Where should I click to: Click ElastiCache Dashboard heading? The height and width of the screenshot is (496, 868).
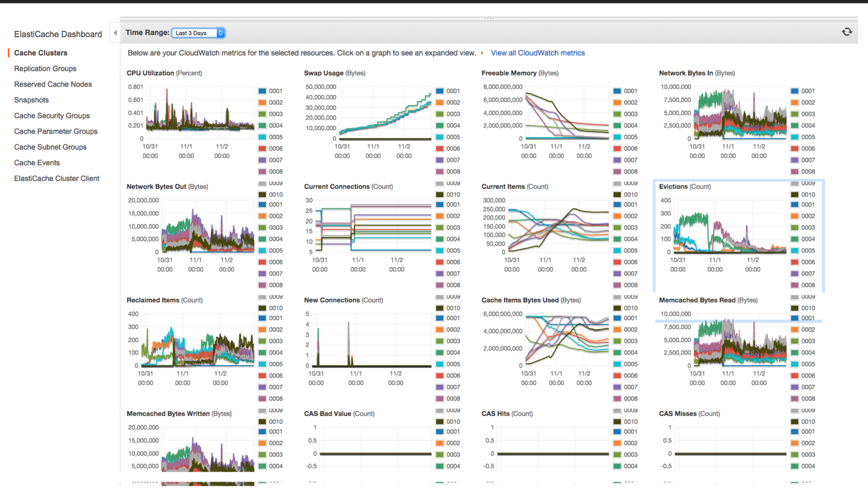(58, 34)
